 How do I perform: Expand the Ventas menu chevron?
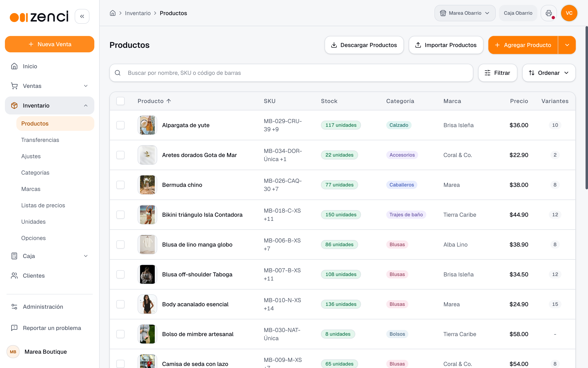pyautogui.click(x=86, y=86)
